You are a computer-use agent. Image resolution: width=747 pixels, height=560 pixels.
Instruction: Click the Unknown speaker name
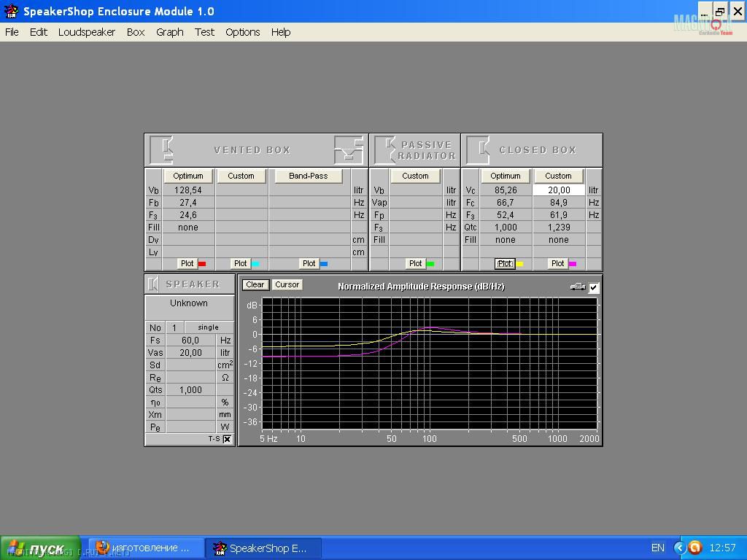[x=189, y=303]
